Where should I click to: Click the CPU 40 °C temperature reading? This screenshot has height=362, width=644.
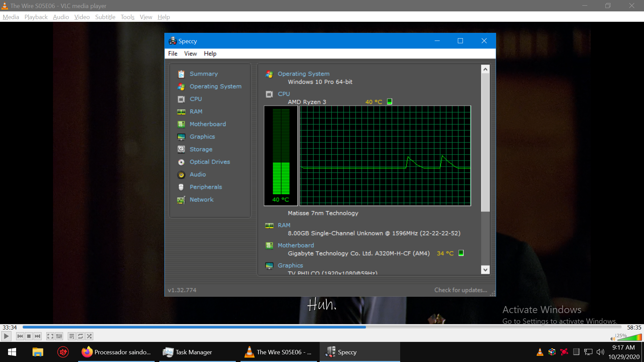coord(374,102)
